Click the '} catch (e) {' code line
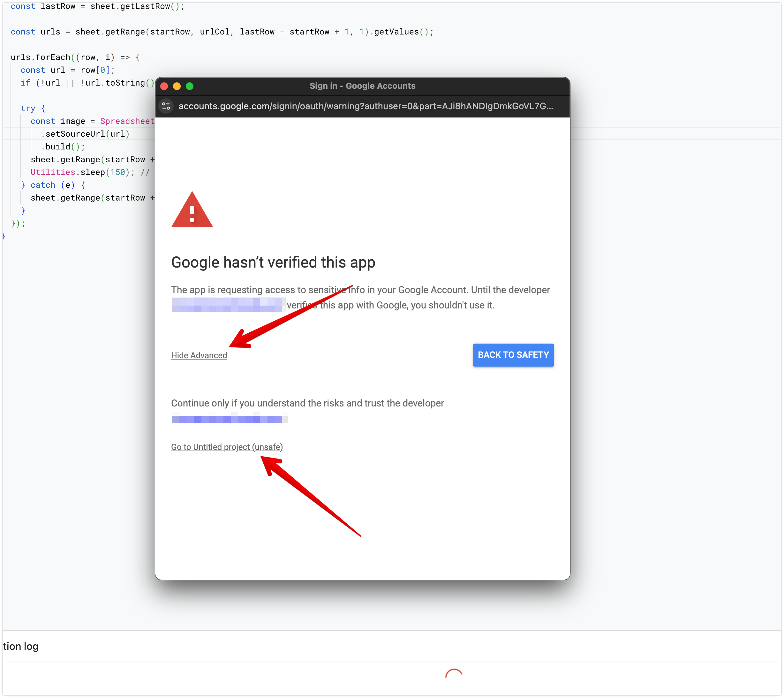Image resolution: width=784 pixels, height=698 pixels. click(53, 185)
